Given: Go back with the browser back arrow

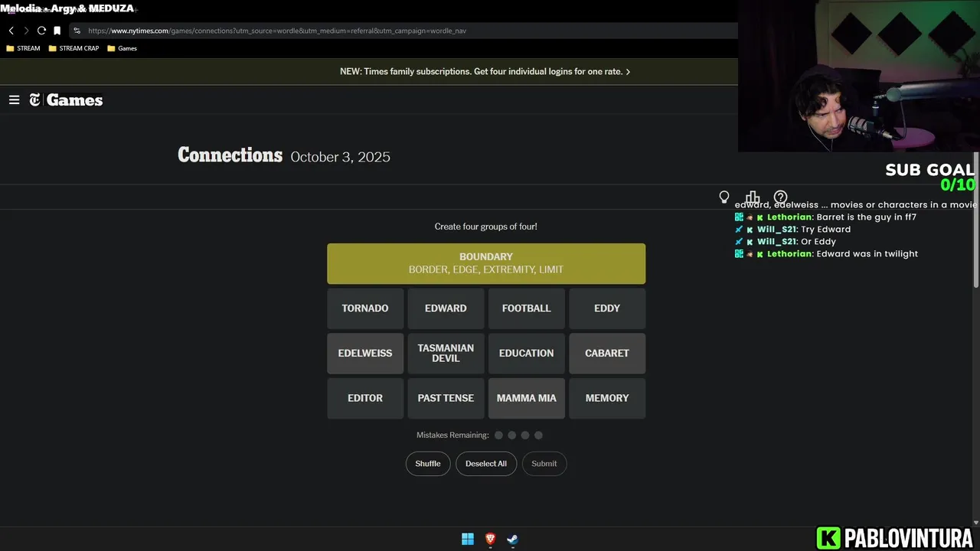Looking at the screenshot, I should coord(11,31).
